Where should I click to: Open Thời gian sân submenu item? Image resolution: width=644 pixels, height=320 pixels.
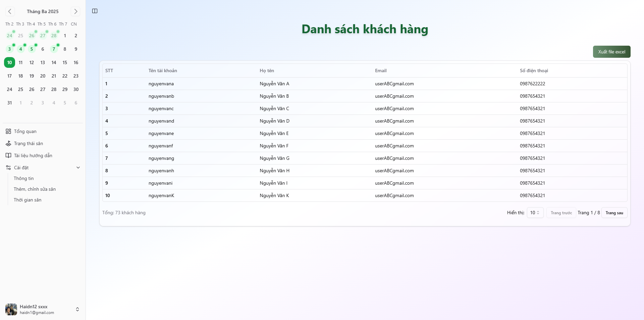(28, 200)
